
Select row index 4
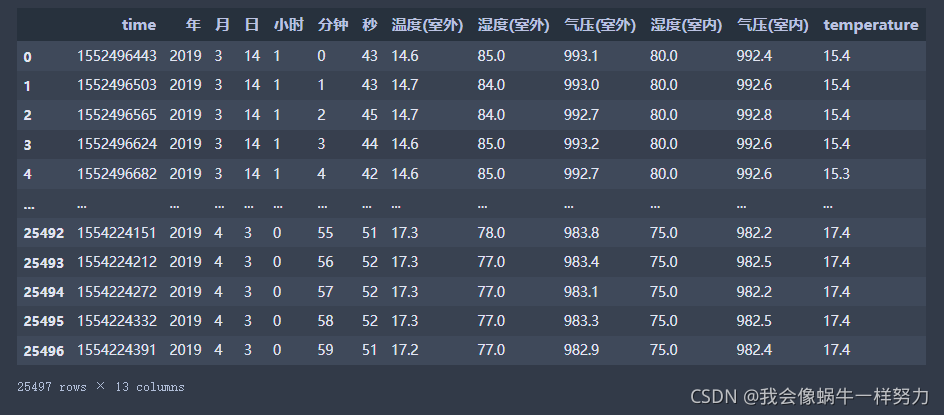click(27, 175)
